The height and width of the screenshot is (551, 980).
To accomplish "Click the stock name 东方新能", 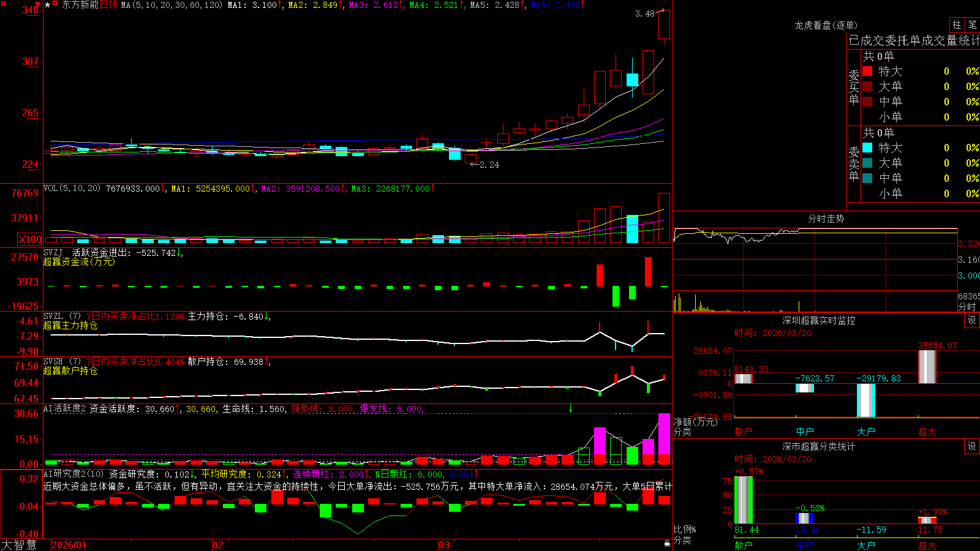I will coord(80,5).
